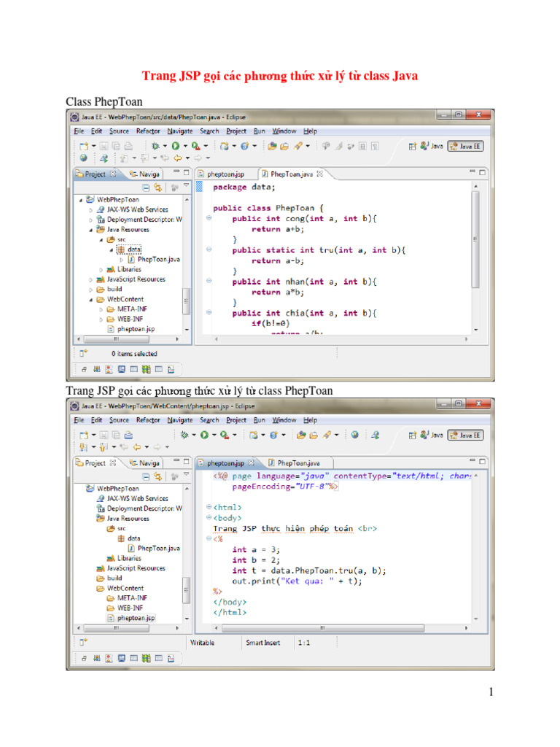Screen dimensions: 560x747
Task: Click the New file icon in the PhepToan.java window toolbar
Action: (x=84, y=146)
